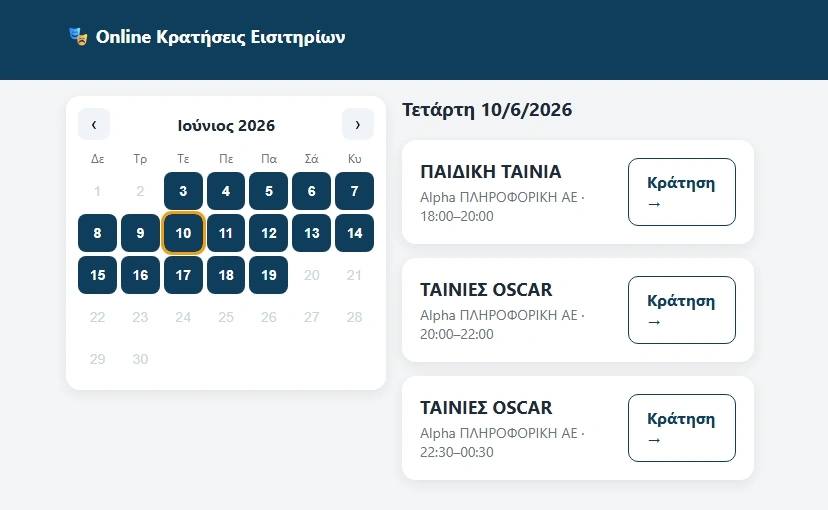
Task: Select date 15 on the calendar
Action: click(x=98, y=275)
